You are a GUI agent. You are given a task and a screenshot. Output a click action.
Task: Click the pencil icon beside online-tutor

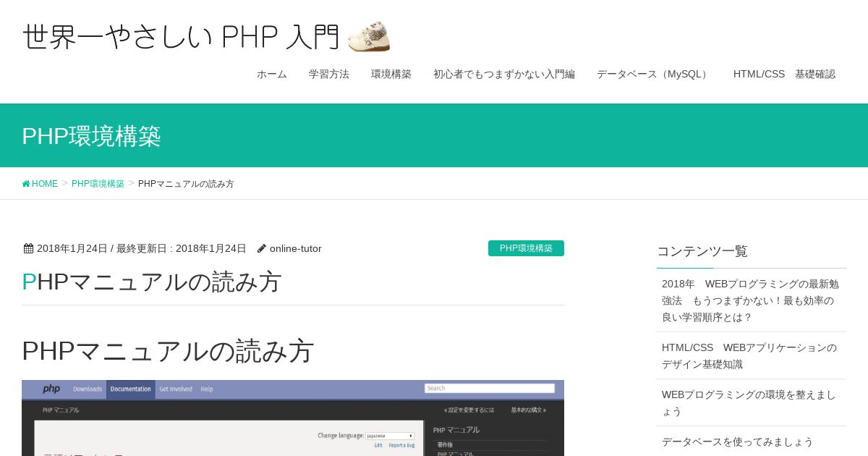pyautogui.click(x=262, y=248)
